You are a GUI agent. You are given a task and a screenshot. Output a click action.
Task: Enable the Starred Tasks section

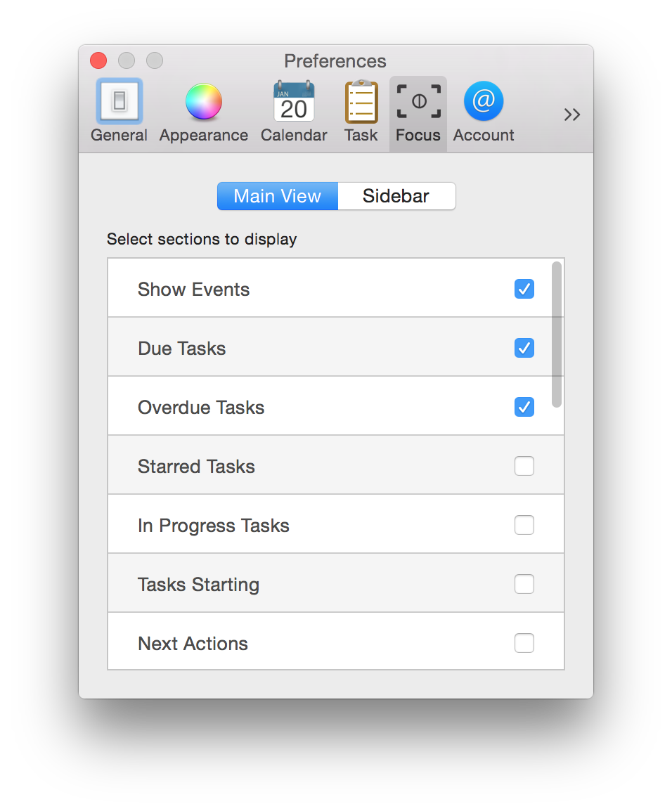[x=524, y=466]
